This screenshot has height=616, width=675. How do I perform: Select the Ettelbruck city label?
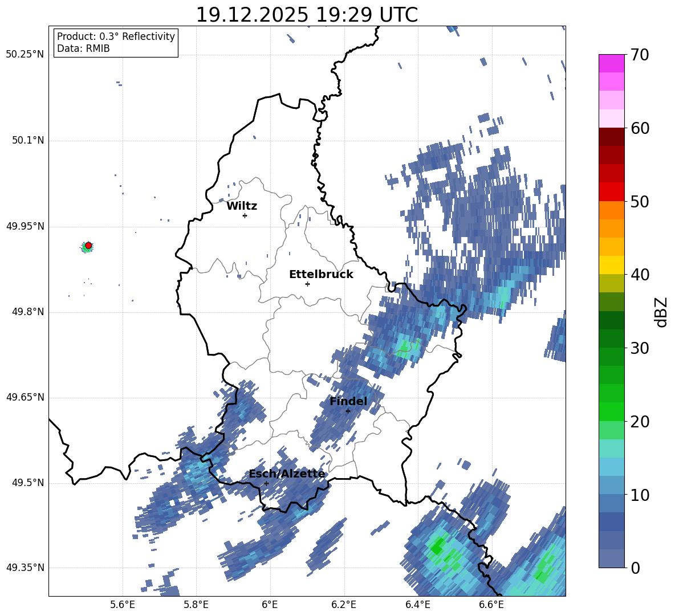point(321,275)
